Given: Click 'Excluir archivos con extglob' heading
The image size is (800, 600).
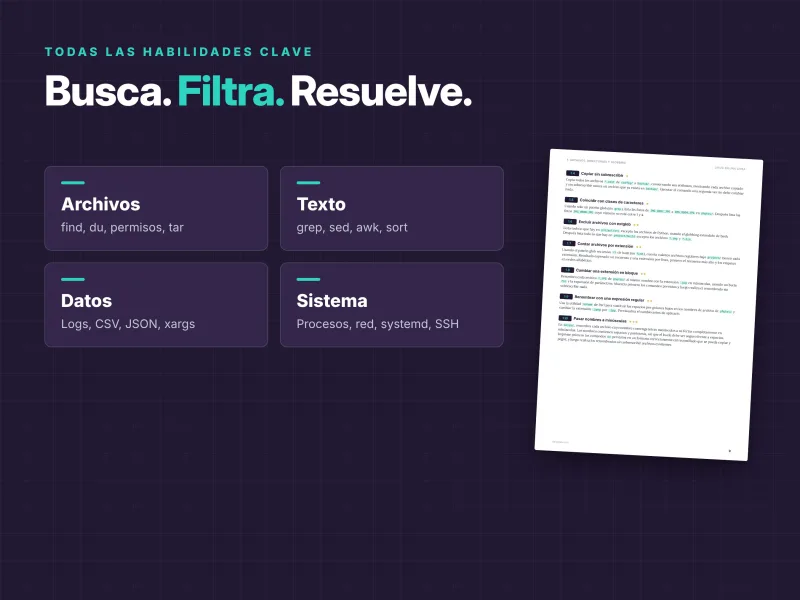Looking at the screenshot, I should pyautogui.click(x=605, y=223).
